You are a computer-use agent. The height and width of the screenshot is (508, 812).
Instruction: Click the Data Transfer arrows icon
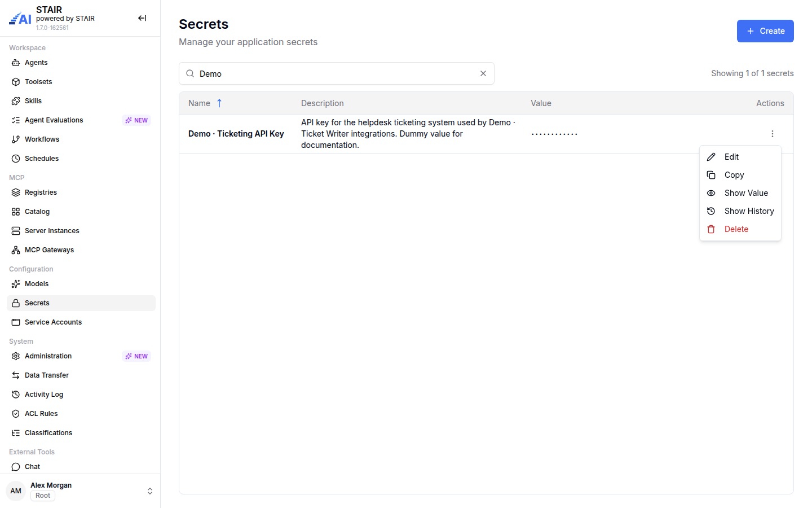click(x=16, y=375)
